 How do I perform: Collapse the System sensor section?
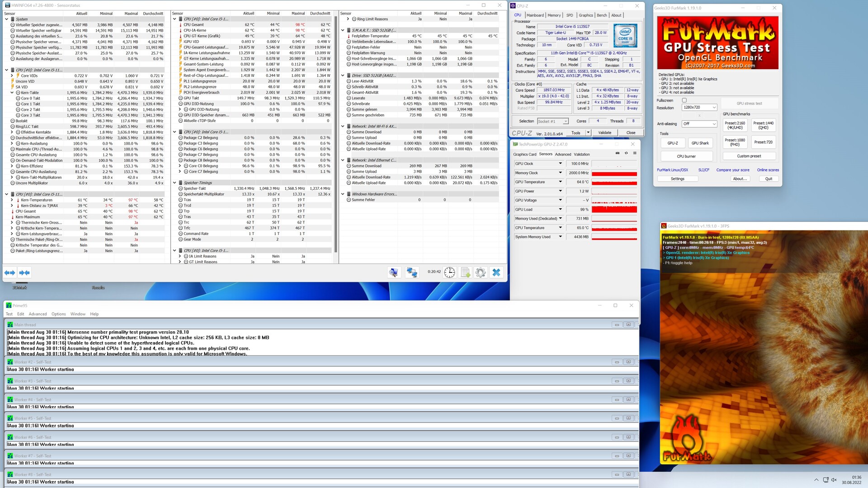pos(7,19)
